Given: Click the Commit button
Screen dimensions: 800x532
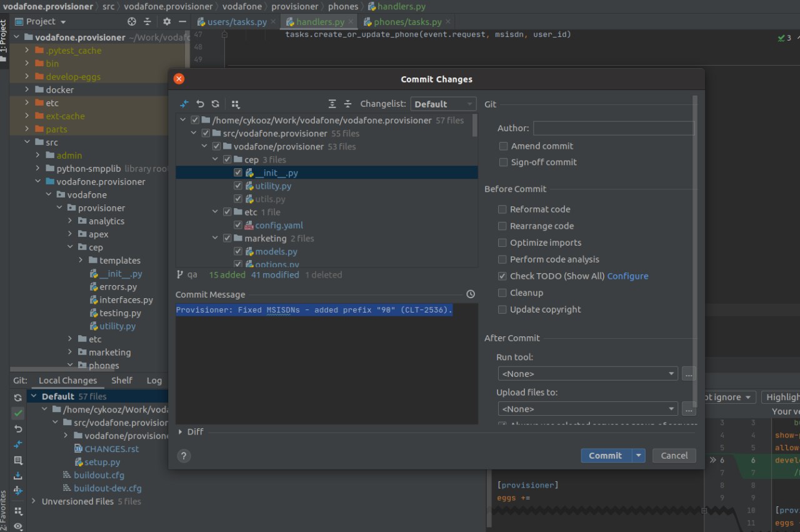Looking at the screenshot, I should [x=606, y=456].
